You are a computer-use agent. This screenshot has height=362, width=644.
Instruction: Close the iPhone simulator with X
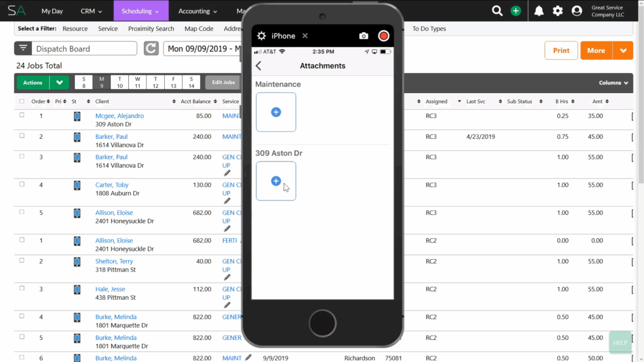pyautogui.click(x=305, y=36)
